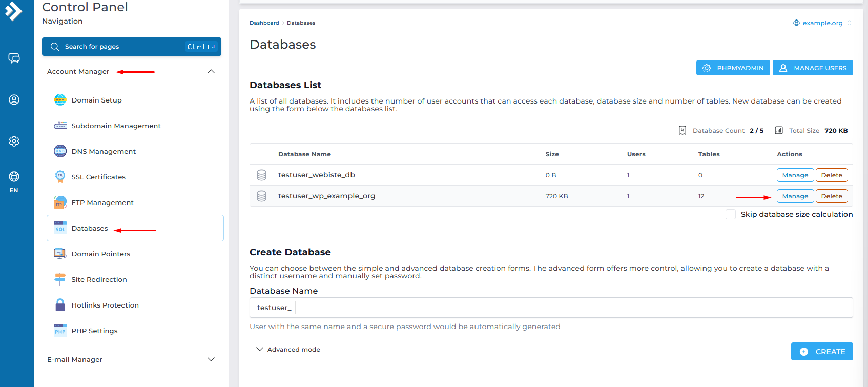Screen dimensions: 868x387
Task: Click the Database Name input field
Action: [573, 308]
